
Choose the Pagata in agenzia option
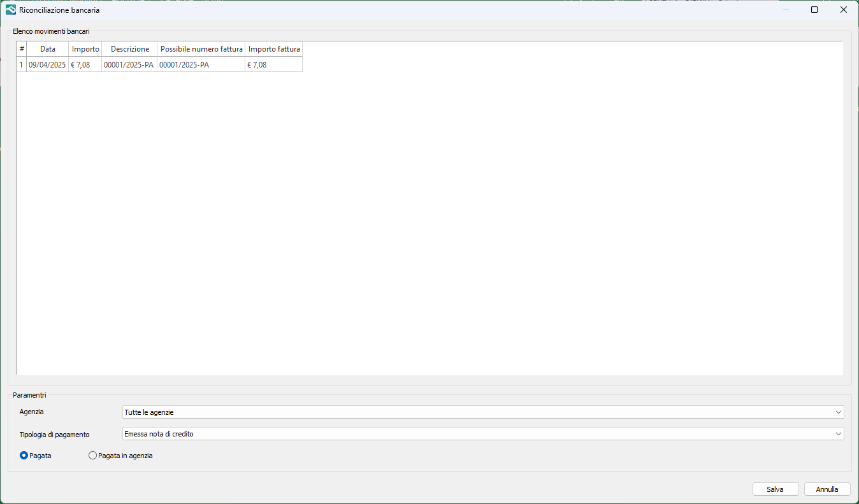click(93, 456)
